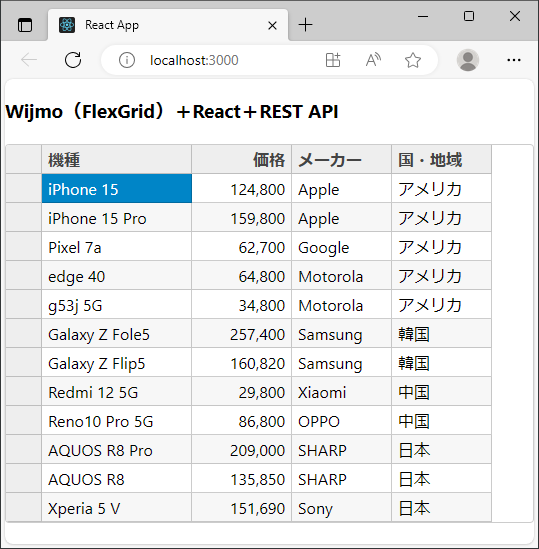Click the 62,700 price cell
The height and width of the screenshot is (549, 539).
point(242,246)
